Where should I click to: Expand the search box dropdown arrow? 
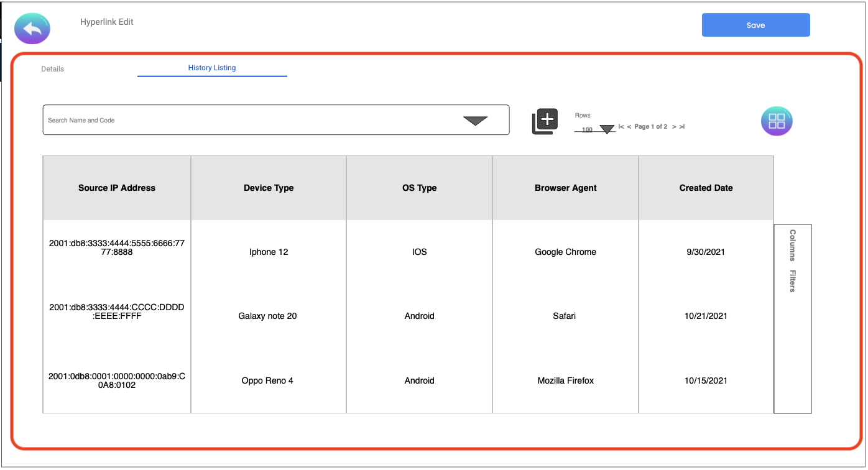tap(475, 121)
